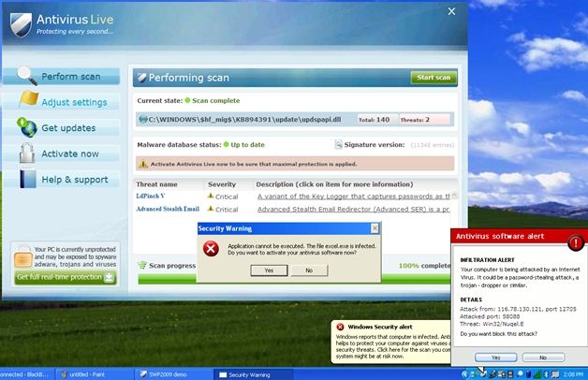Click the Threats: 2 counter
The height and width of the screenshot is (380, 588).
coord(424,120)
